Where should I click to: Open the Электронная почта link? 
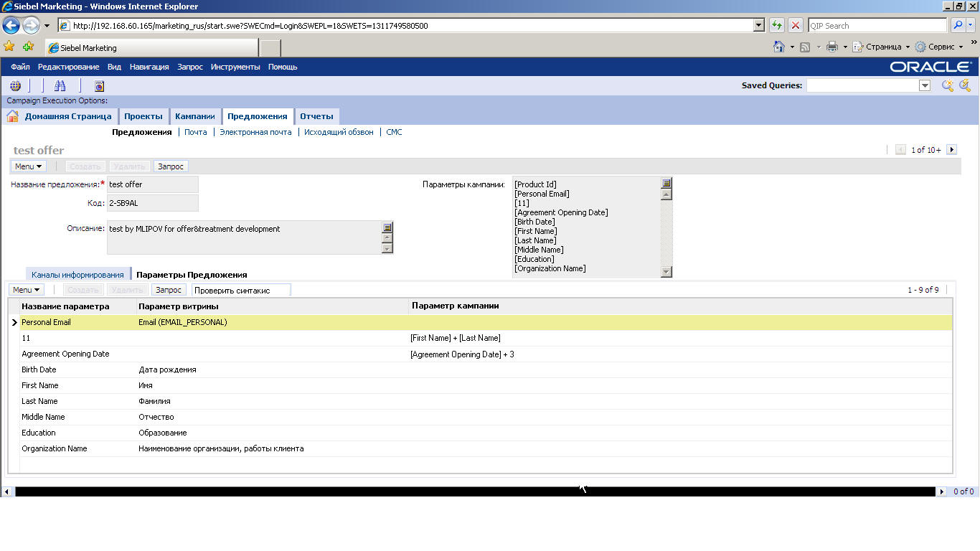coord(255,132)
